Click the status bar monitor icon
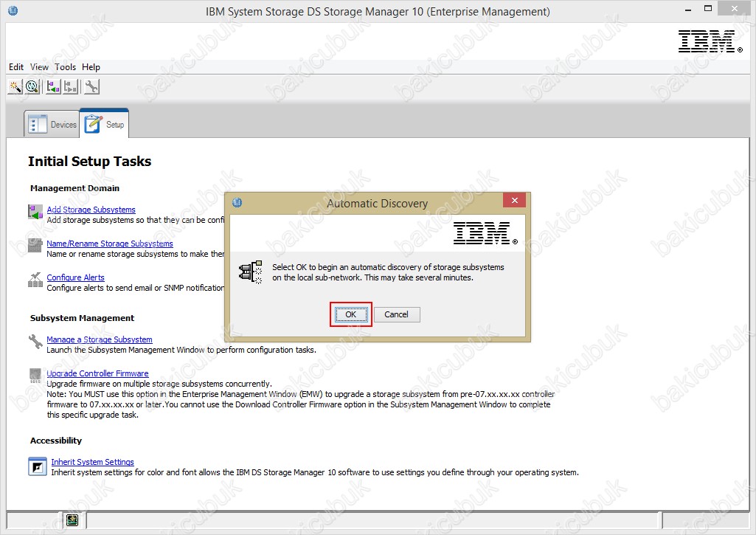The height and width of the screenshot is (535, 756). coord(72,520)
